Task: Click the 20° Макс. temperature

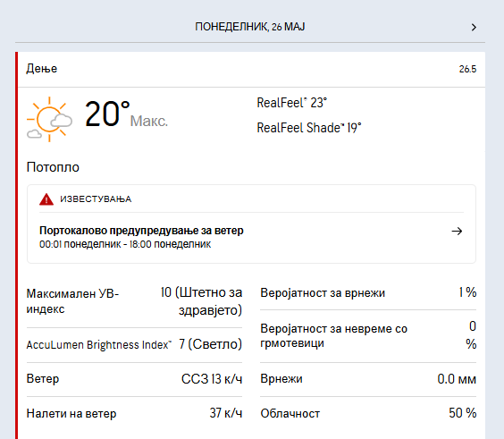Action: coord(126,114)
